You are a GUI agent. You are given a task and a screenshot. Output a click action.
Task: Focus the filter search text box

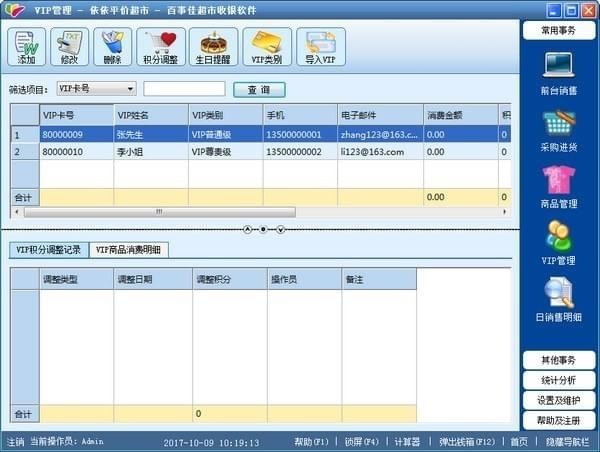coord(184,89)
